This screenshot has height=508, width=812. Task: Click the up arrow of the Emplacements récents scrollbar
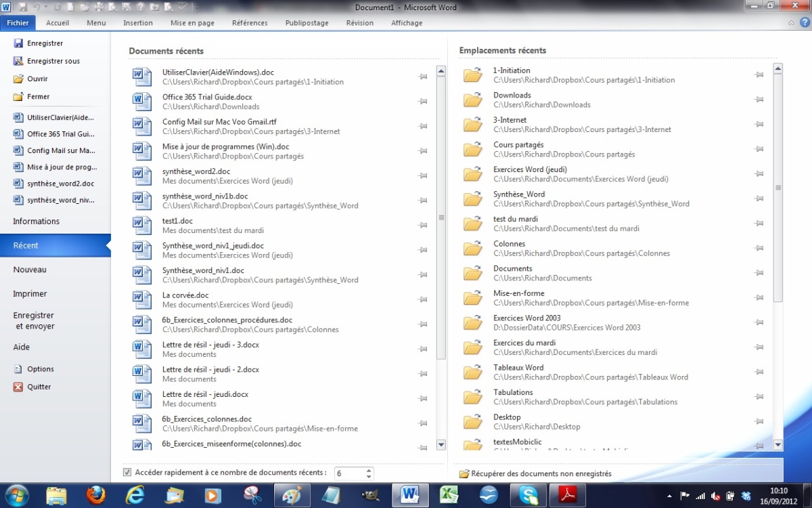click(778, 68)
